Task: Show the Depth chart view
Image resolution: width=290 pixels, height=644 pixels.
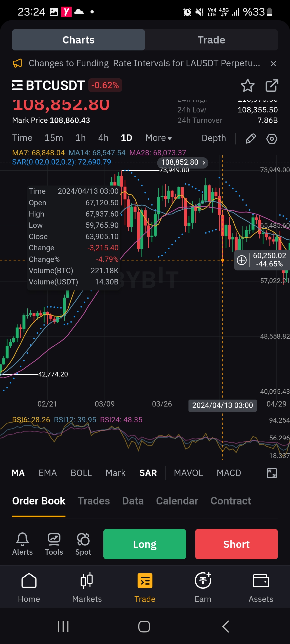Action: [214, 138]
